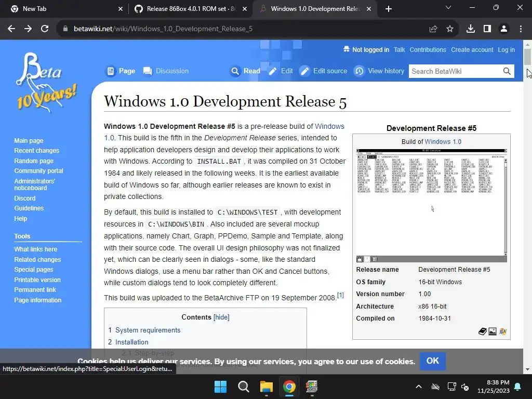Open Related changes
The height and width of the screenshot is (399, 532).
tap(37, 260)
